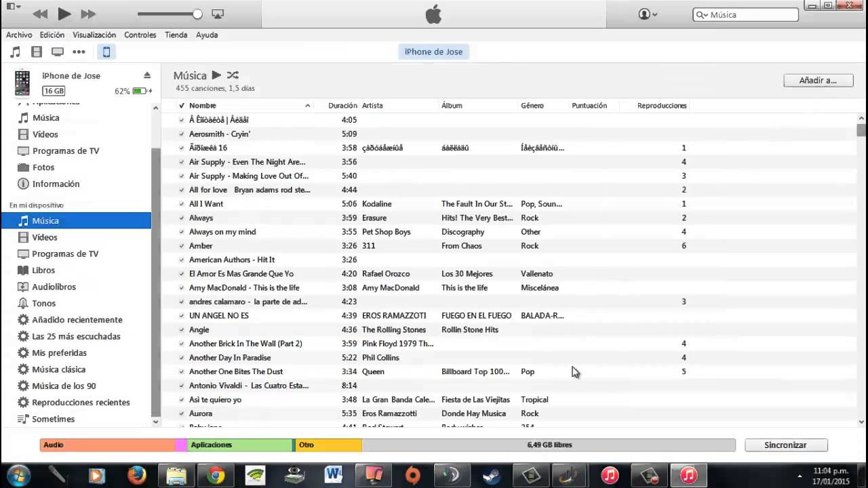
Task: Toggle all songs via header checkmark
Action: point(181,106)
